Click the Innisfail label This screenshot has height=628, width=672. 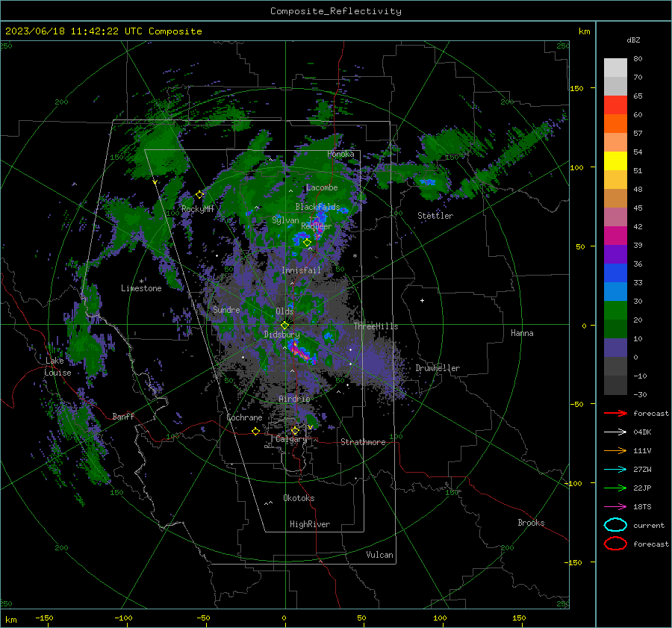click(301, 270)
